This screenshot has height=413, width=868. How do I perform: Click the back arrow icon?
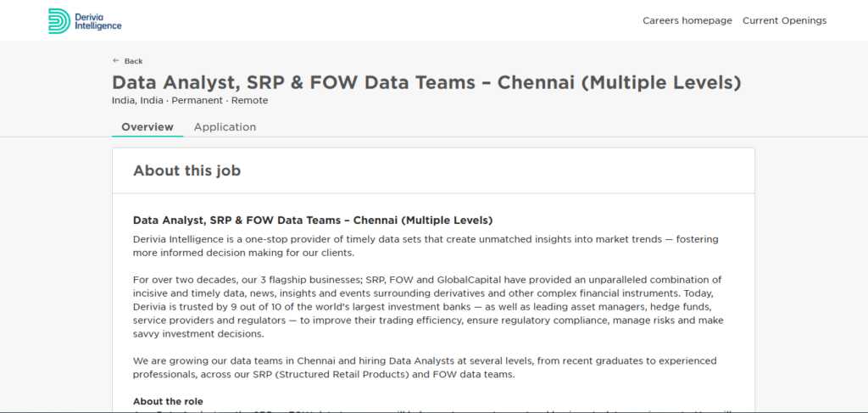click(x=115, y=60)
